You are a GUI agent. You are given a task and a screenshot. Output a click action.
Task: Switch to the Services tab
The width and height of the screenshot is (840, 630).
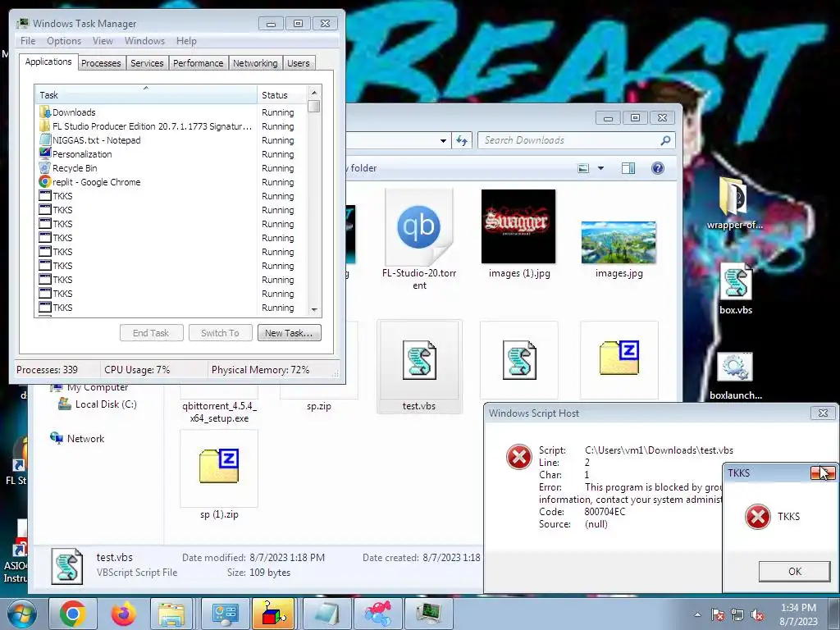147,63
